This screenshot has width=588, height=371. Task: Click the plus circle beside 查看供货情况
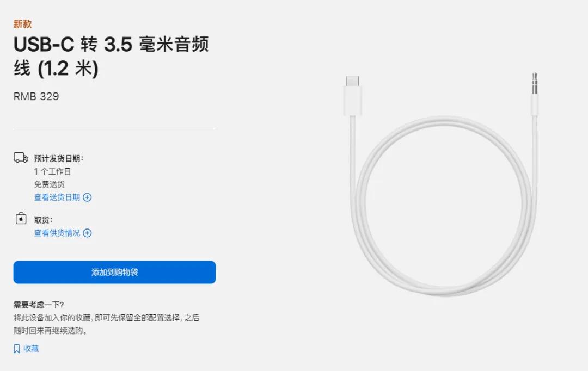[x=87, y=233]
